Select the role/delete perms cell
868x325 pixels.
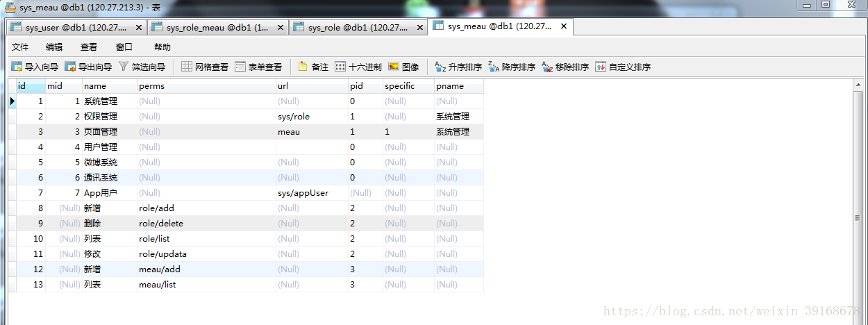tap(206, 224)
